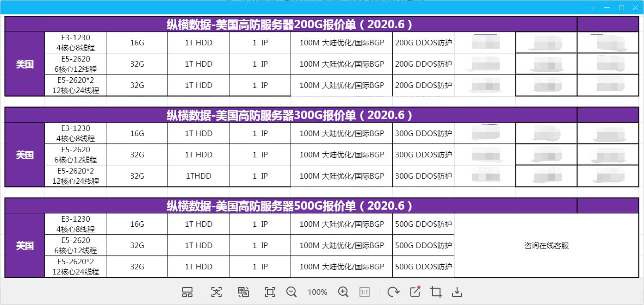
Task: Save image with the download icon
Action: click(x=457, y=292)
